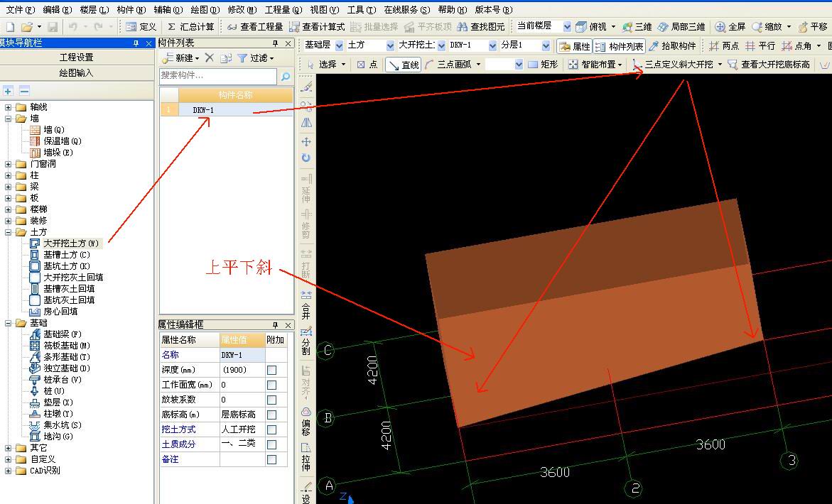Check 土质成分 附加 checkbox
832x504 pixels.
coord(271,444)
